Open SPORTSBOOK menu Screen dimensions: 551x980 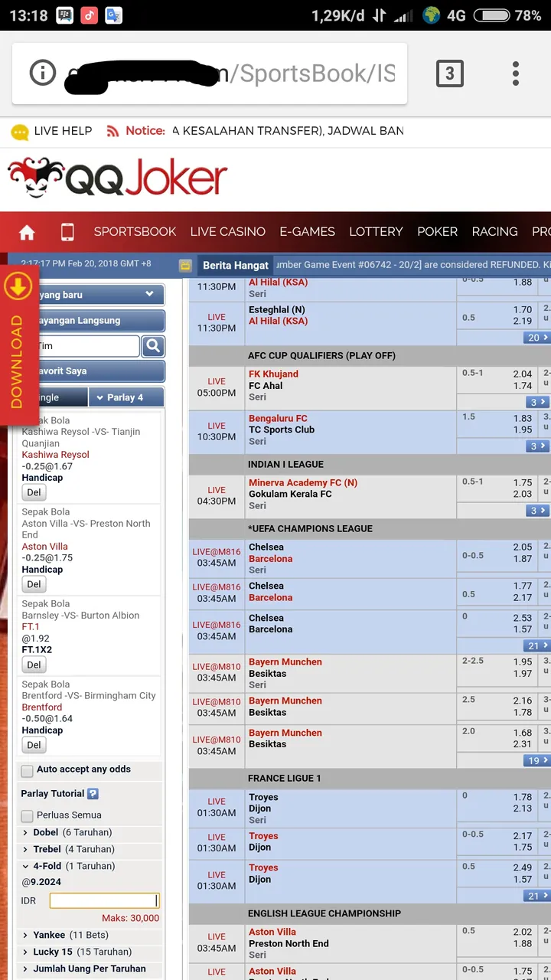(x=135, y=231)
